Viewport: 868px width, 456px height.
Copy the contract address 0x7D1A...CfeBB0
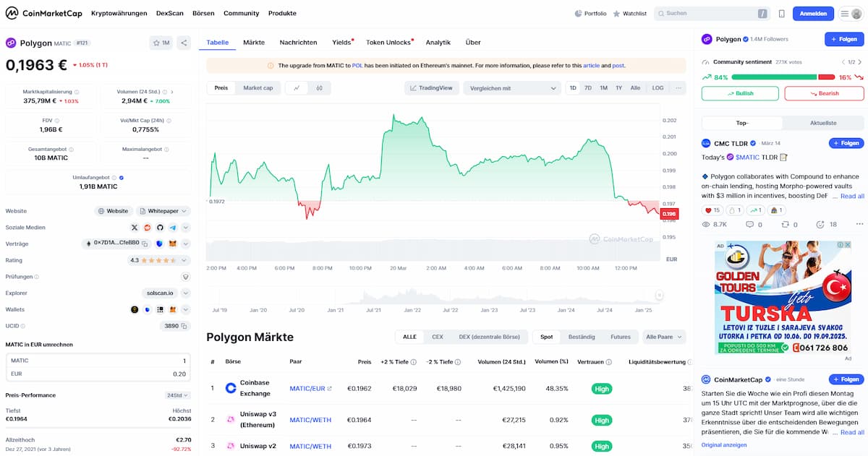[x=145, y=244]
